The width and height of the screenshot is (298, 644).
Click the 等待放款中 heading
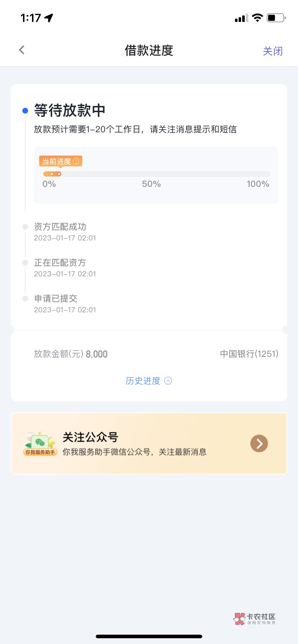[69, 110]
